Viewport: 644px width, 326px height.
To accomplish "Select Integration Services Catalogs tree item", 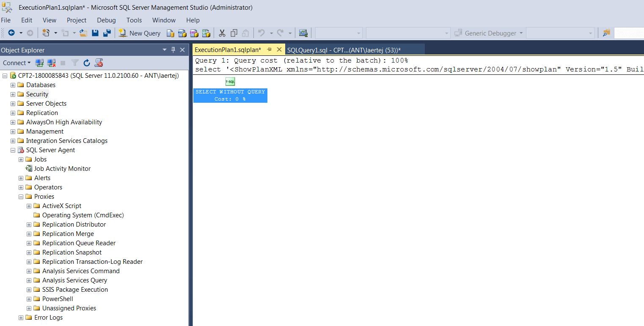I will click(67, 141).
